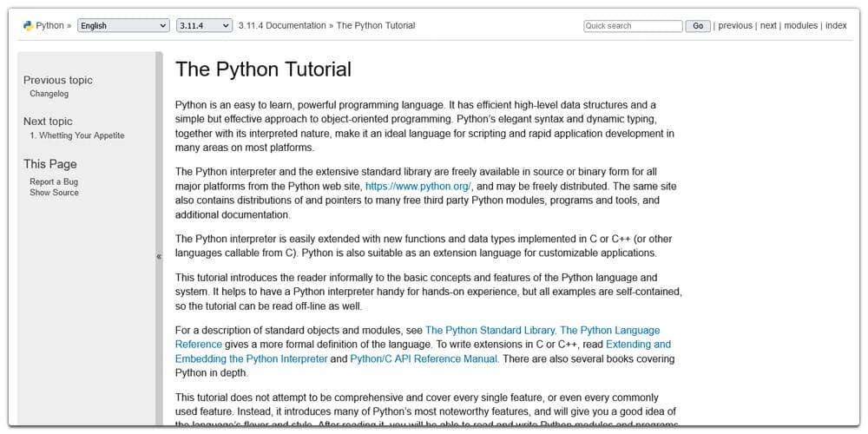The height and width of the screenshot is (434, 868).
Task: Open the English language dropdown
Action: pos(123,25)
